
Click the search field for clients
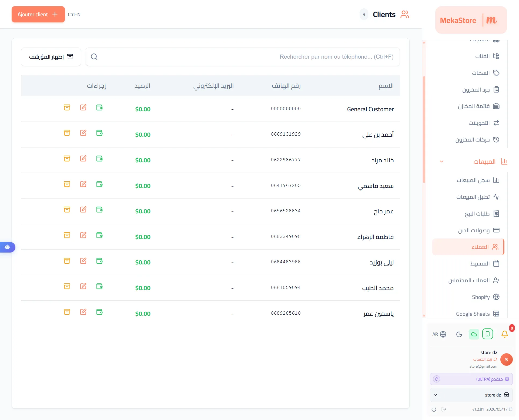tap(243, 57)
